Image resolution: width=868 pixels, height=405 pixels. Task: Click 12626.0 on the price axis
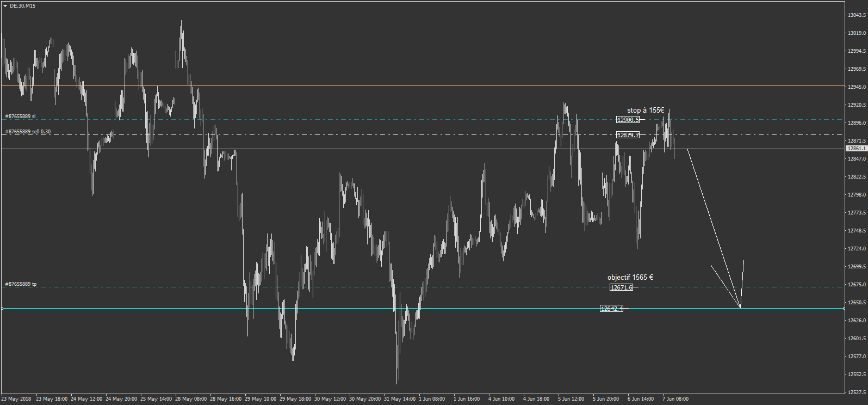click(x=857, y=321)
